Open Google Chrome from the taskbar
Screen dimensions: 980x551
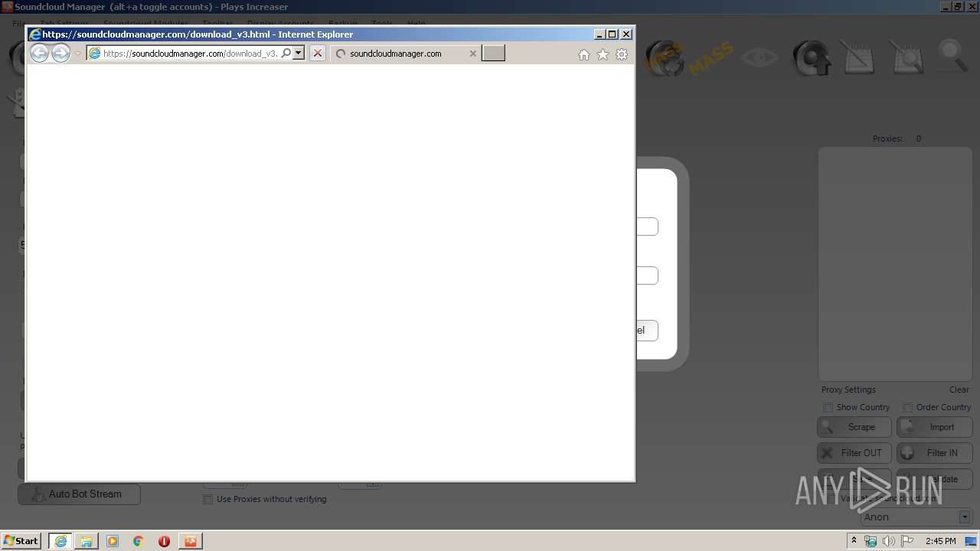tap(139, 541)
